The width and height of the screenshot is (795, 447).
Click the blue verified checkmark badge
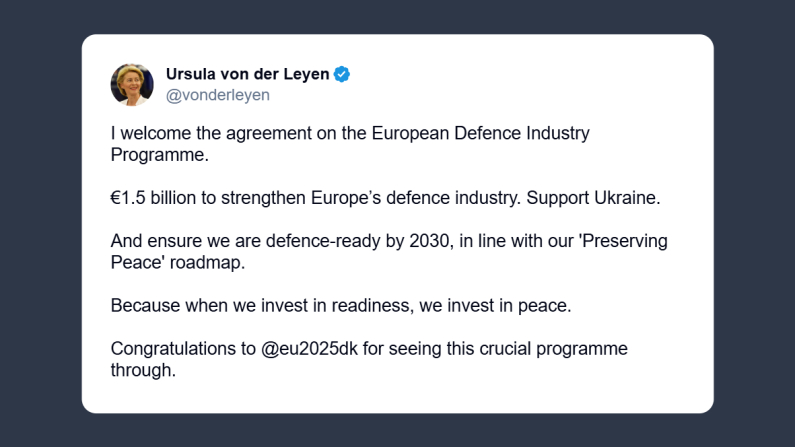(x=341, y=75)
